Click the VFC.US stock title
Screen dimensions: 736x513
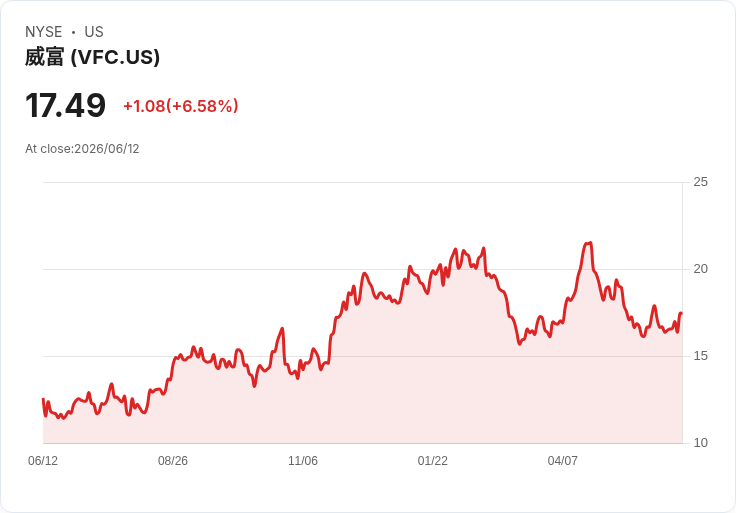[x=92, y=57]
